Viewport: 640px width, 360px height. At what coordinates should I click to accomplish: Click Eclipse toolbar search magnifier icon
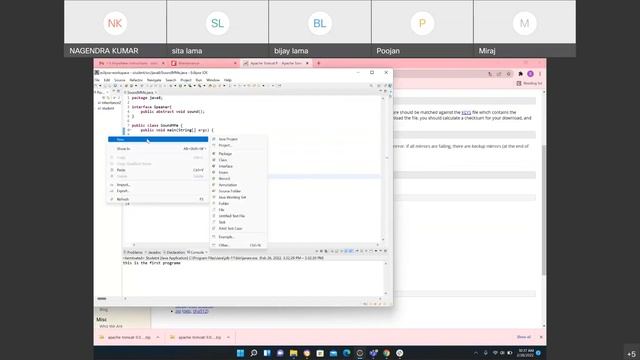click(x=371, y=86)
